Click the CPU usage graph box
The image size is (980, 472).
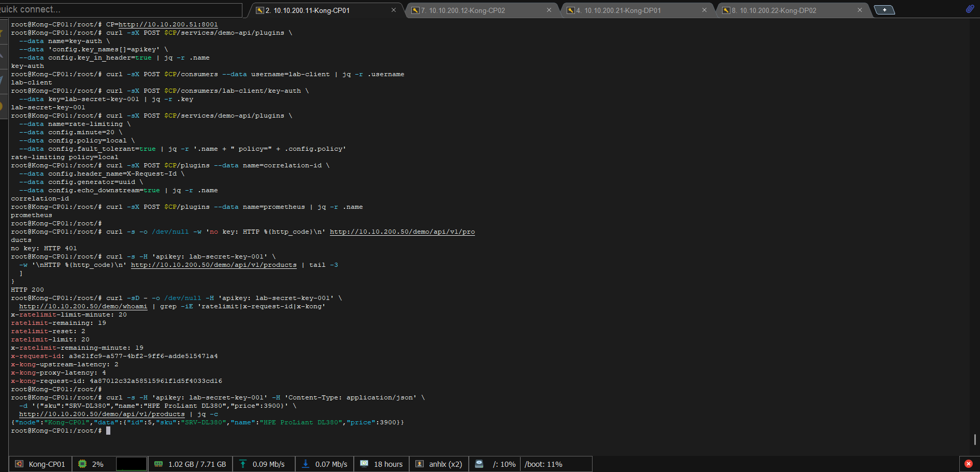click(131, 464)
